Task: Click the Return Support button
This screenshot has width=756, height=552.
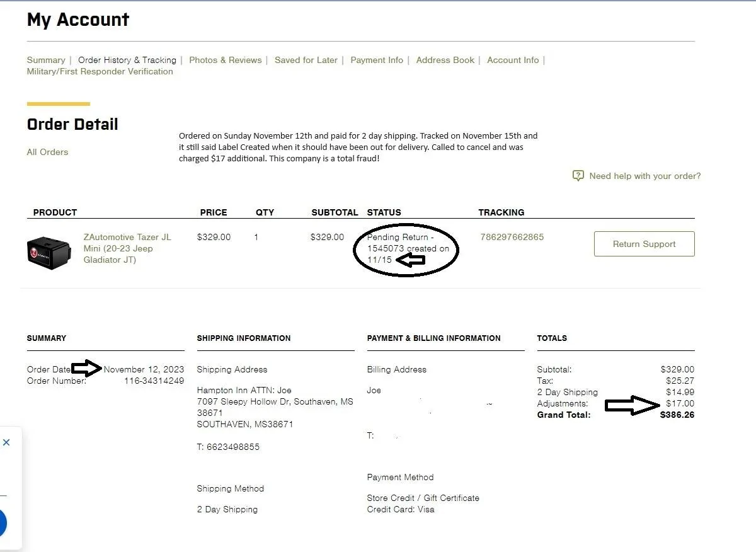Action: [644, 244]
